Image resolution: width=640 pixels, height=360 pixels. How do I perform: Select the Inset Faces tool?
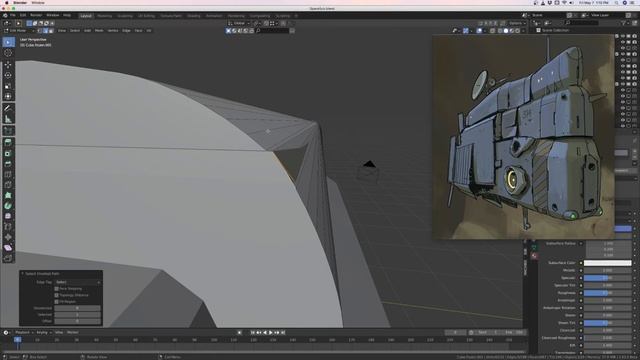pos(8,153)
